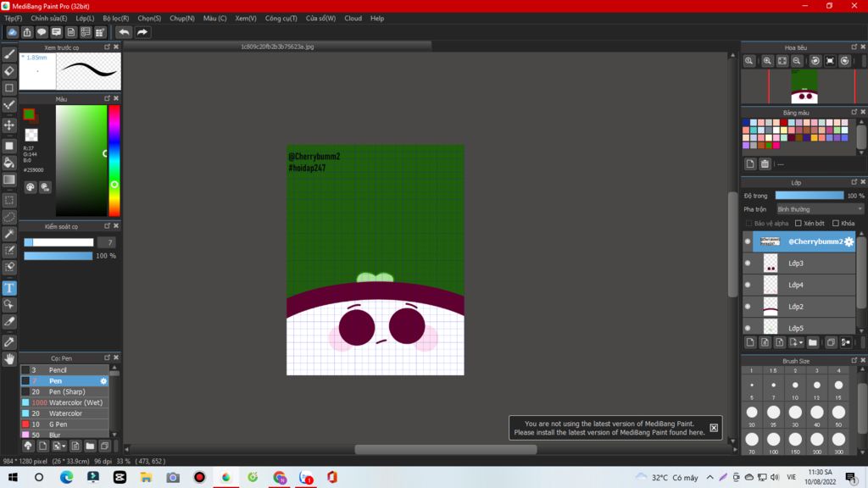This screenshot has width=868, height=488.
Task: Click the transparent background color swatch
Action: click(x=31, y=135)
